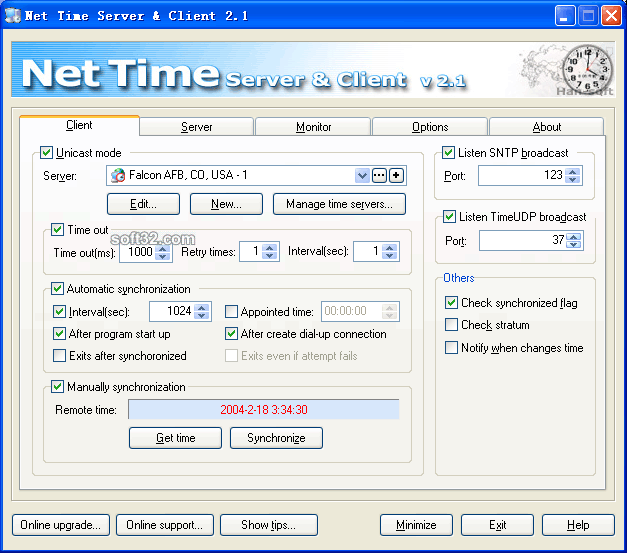627x553 pixels.
Task: Toggle Listen SNTP broadcast checkbox
Action: coord(448,153)
